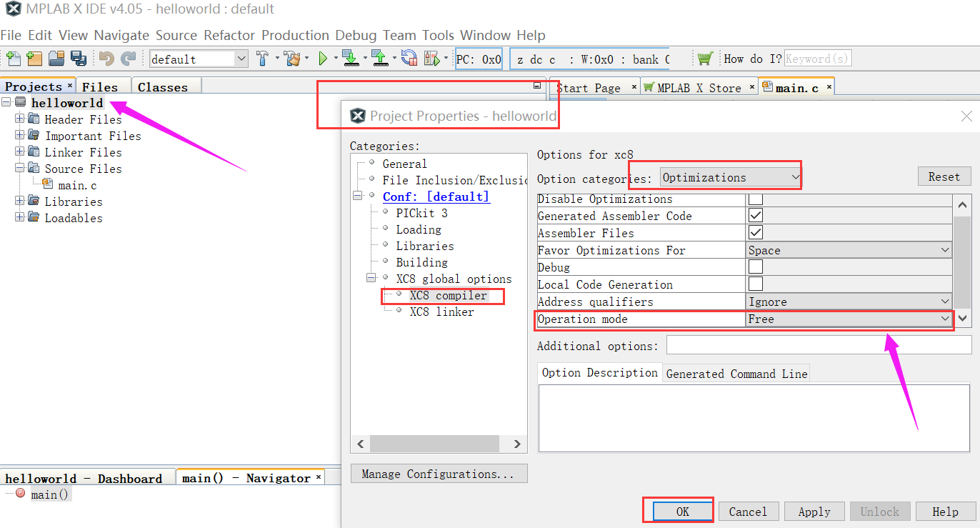This screenshot has width=980, height=528.
Task: Enable Local Code Generation checkbox
Action: point(755,284)
